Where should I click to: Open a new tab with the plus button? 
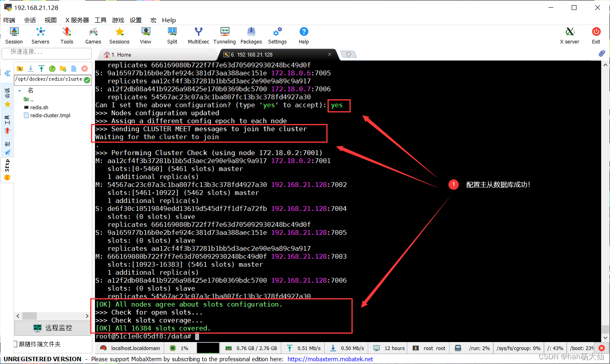[x=349, y=54]
